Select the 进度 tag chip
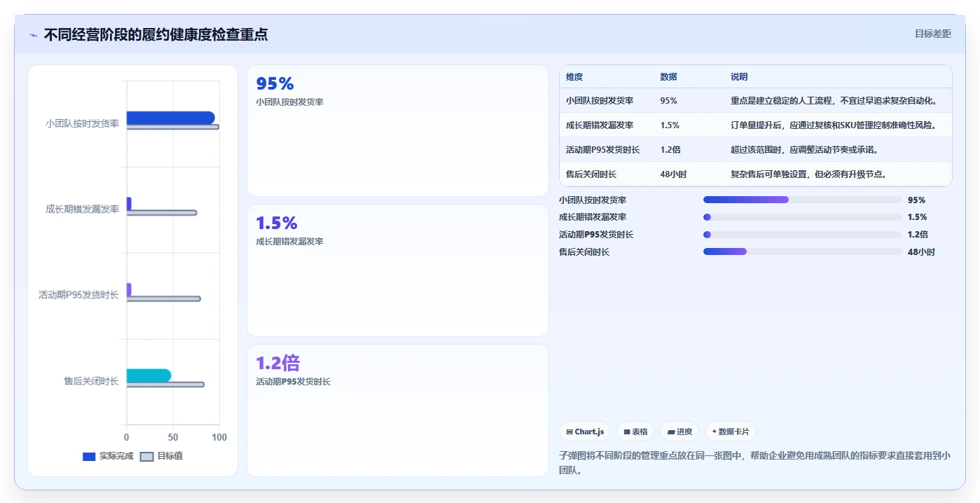 tap(679, 432)
